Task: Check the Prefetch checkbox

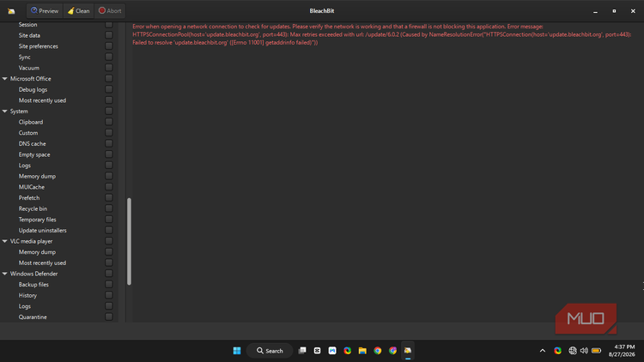Action: click(109, 197)
